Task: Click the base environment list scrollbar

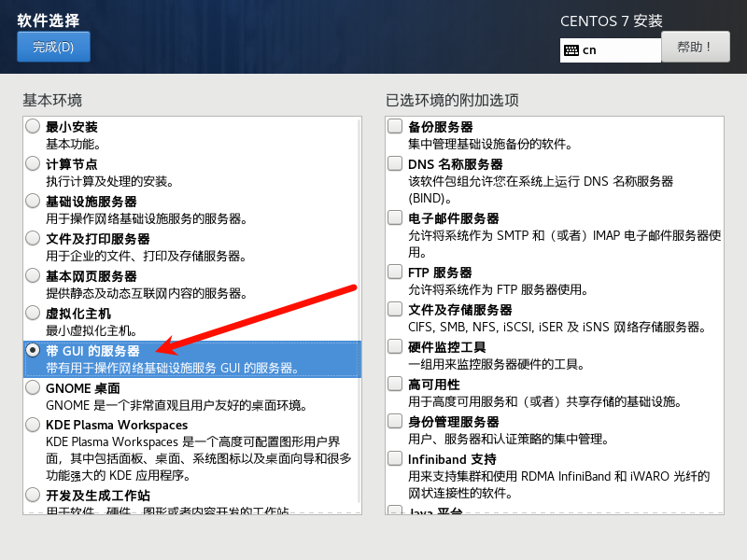Action: [359, 312]
